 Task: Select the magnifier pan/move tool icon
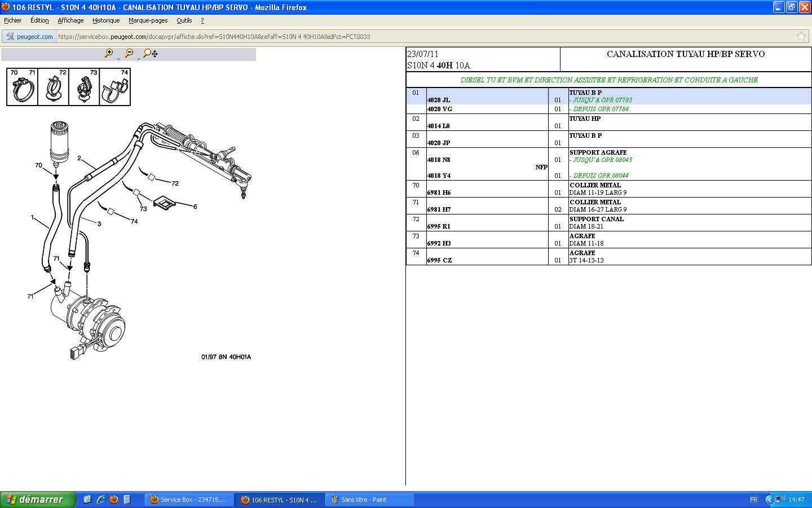click(x=150, y=54)
